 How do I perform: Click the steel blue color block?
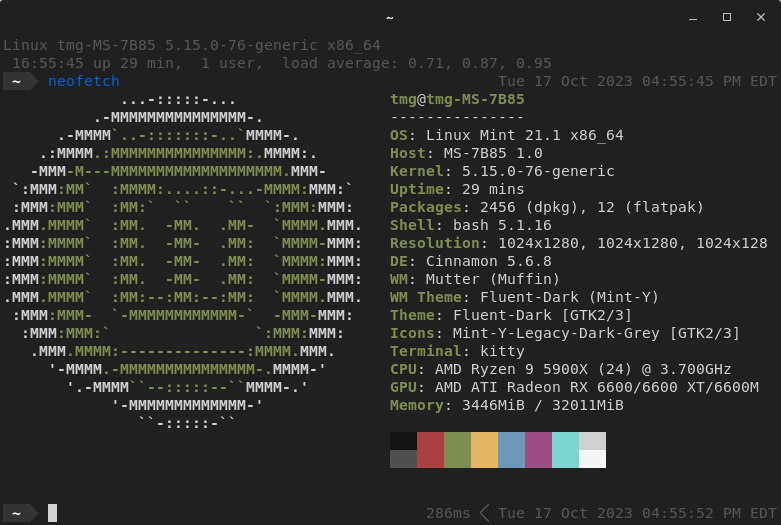tap(511, 450)
